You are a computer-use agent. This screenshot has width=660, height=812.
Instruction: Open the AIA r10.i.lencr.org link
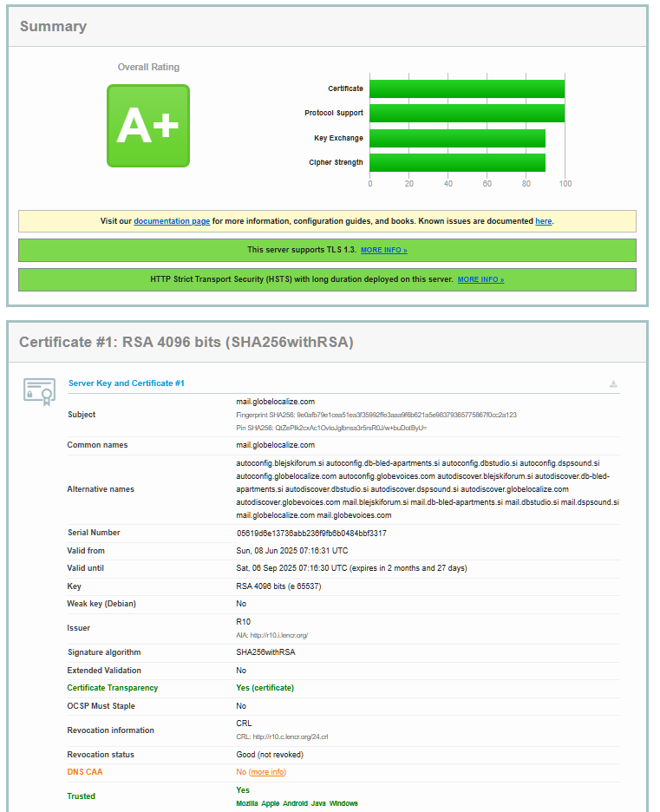[279, 635]
